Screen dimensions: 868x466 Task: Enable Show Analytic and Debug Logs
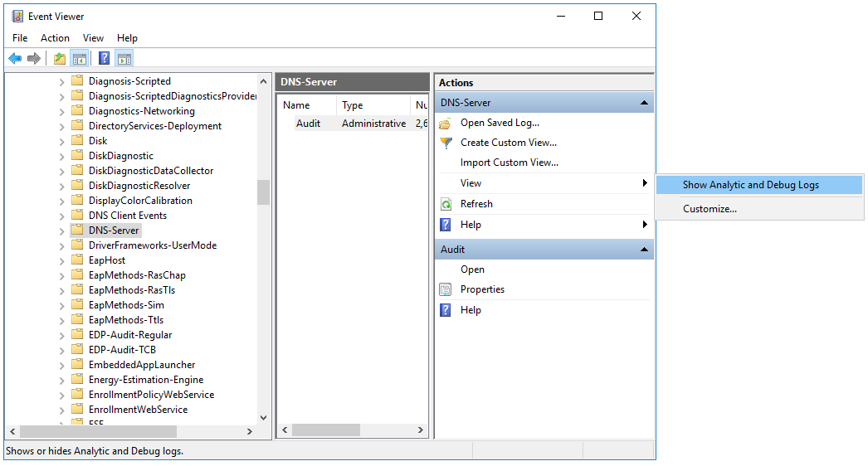click(750, 185)
